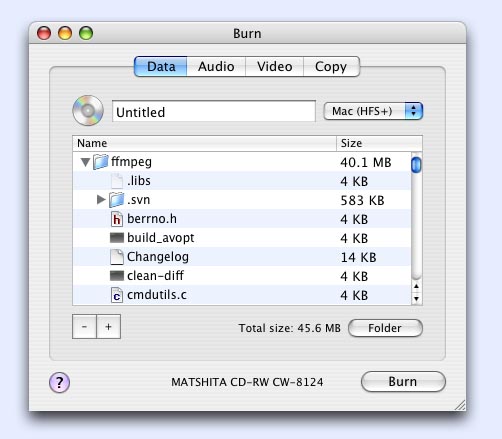
Task: Switch to the Audio tab
Action: (x=216, y=67)
